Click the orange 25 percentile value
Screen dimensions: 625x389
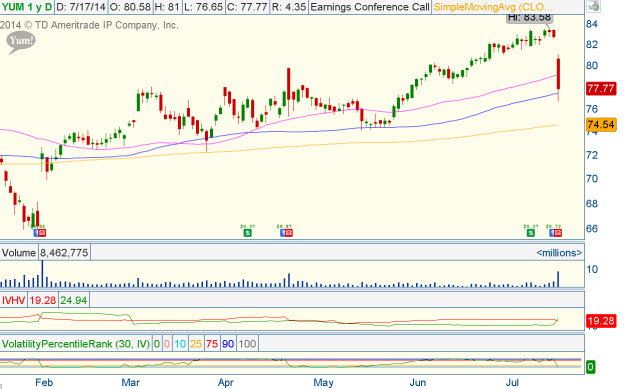click(196, 344)
